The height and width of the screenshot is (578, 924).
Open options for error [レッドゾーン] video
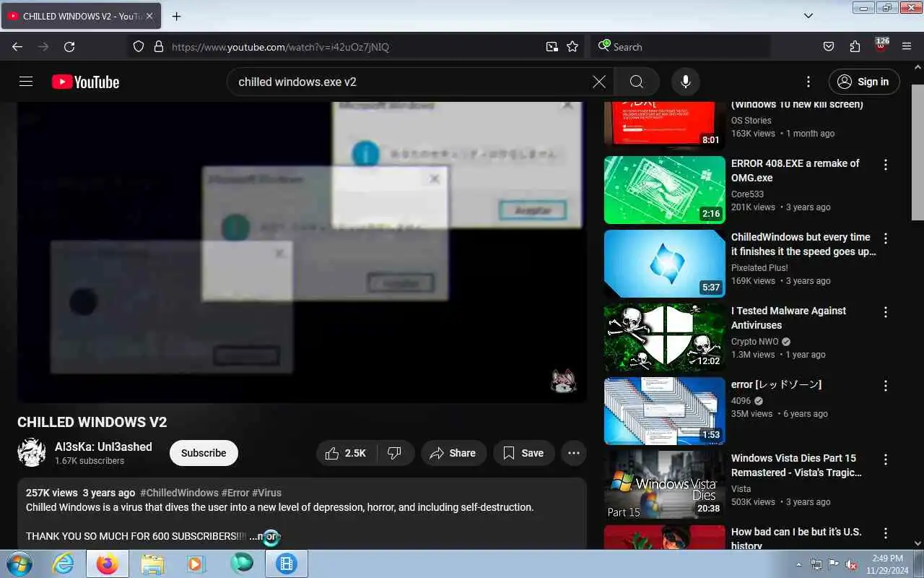[x=886, y=386]
